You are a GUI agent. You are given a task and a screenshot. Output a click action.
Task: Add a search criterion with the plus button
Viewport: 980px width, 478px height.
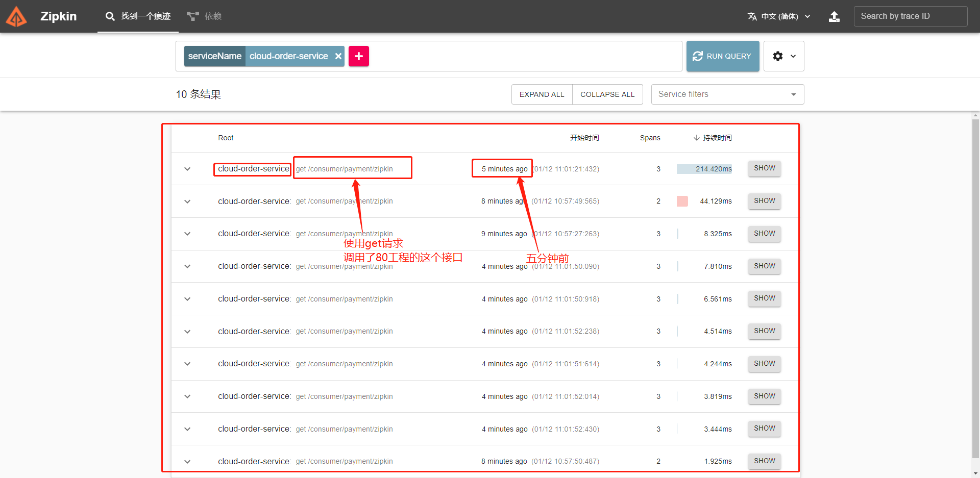[359, 56]
